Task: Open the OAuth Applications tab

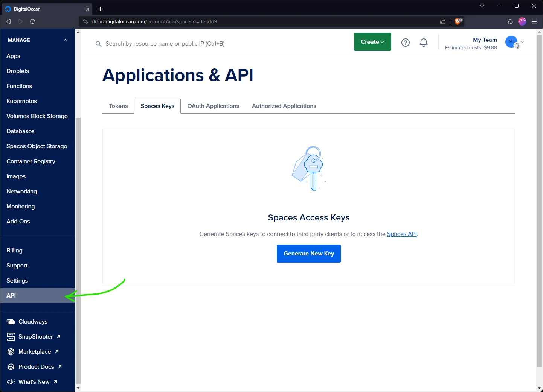Action: click(x=213, y=106)
